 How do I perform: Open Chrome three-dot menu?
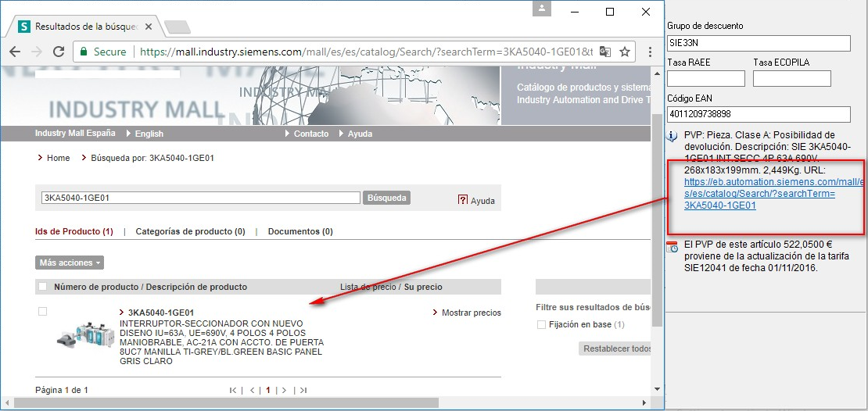[650, 52]
